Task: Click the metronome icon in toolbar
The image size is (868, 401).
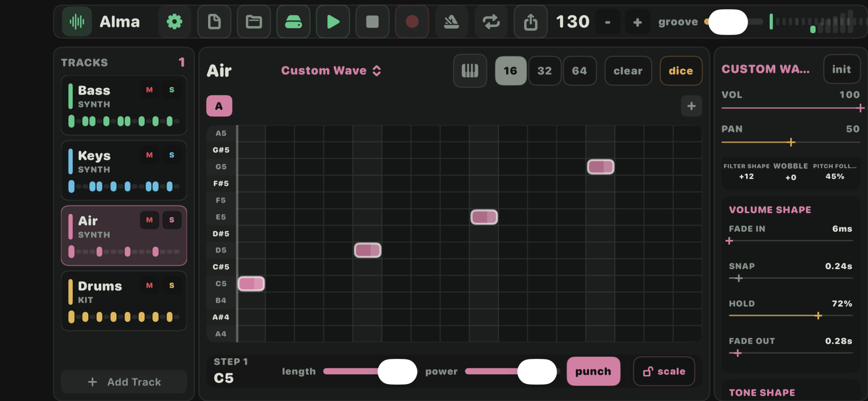Action: (x=451, y=22)
